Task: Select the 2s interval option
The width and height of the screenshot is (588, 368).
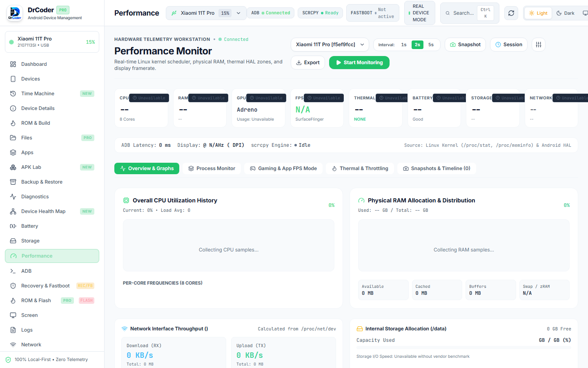Action: 417,45
